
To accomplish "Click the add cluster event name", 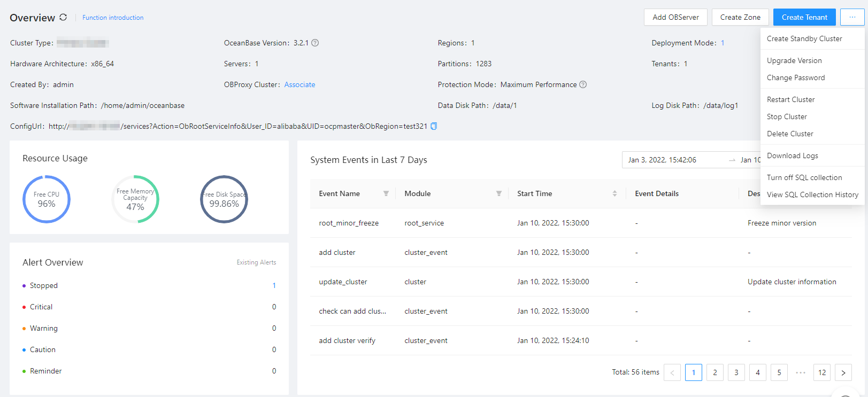I will [337, 252].
